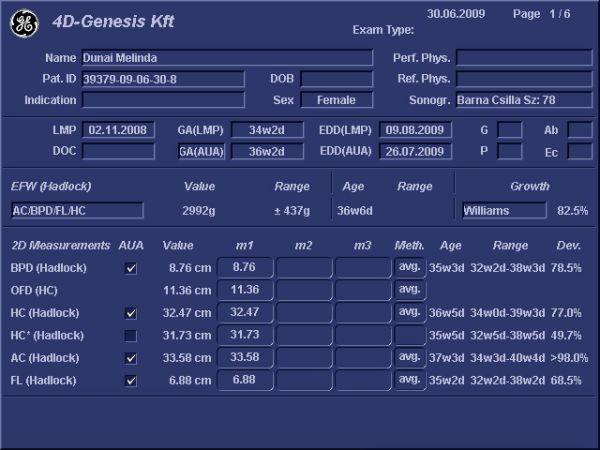
Task: Click the Name field with Dunai Melinda
Action: pyautogui.click(x=226, y=58)
